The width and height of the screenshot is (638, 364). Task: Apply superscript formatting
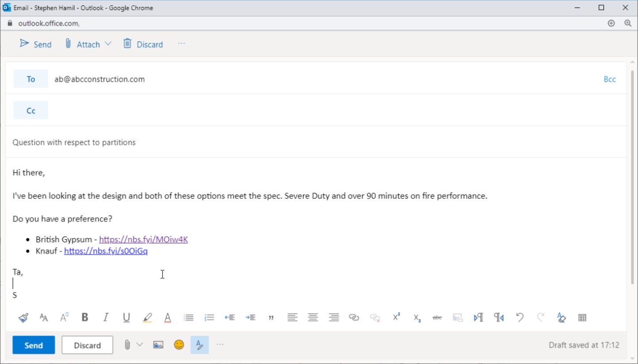[396, 317]
